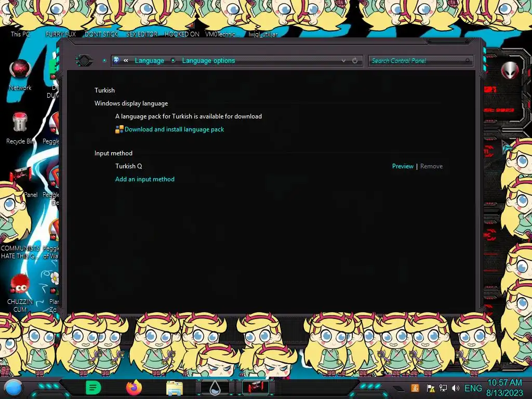Switch to the active Control Panel taskbar button
This screenshot has height=399, width=532.
256,388
